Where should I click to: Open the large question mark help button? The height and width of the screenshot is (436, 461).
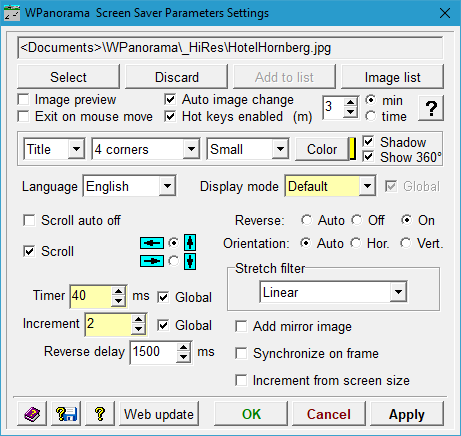click(x=431, y=108)
